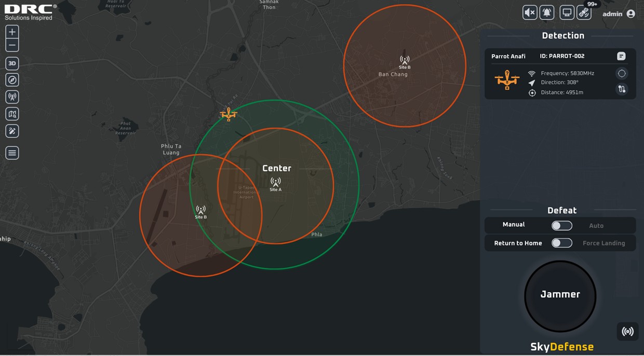
Task: Open the alarm bell notifications
Action: point(547,13)
